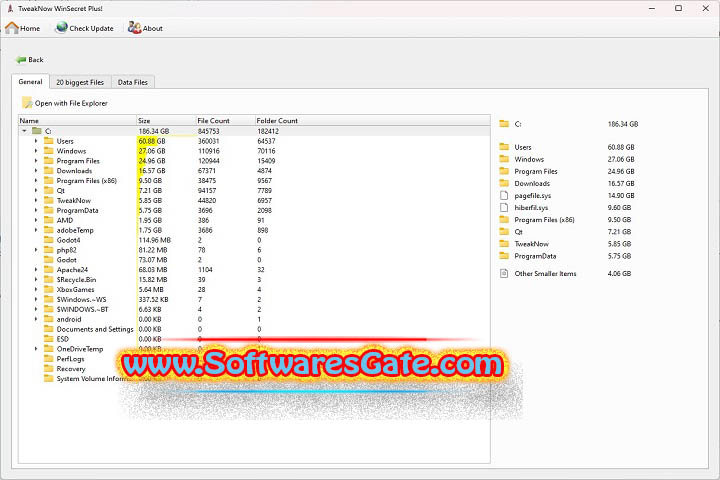Switch to the Data Files tab
This screenshot has height=480, width=720.
click(133, 82)
